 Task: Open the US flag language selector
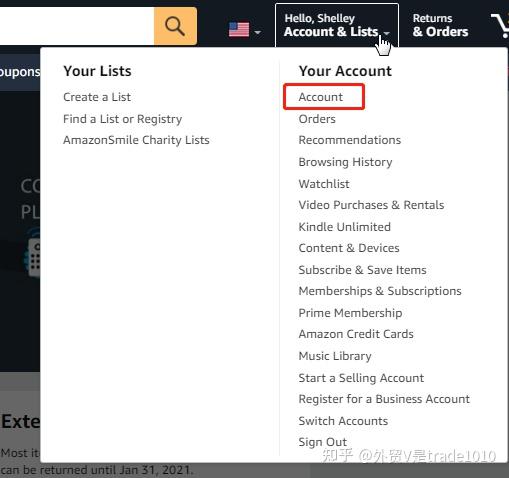(239, 30)
